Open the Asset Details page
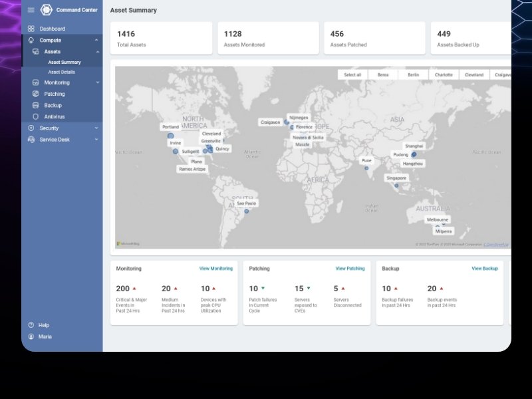This screenshot has width=532, height=399. [x=61, y=72]
